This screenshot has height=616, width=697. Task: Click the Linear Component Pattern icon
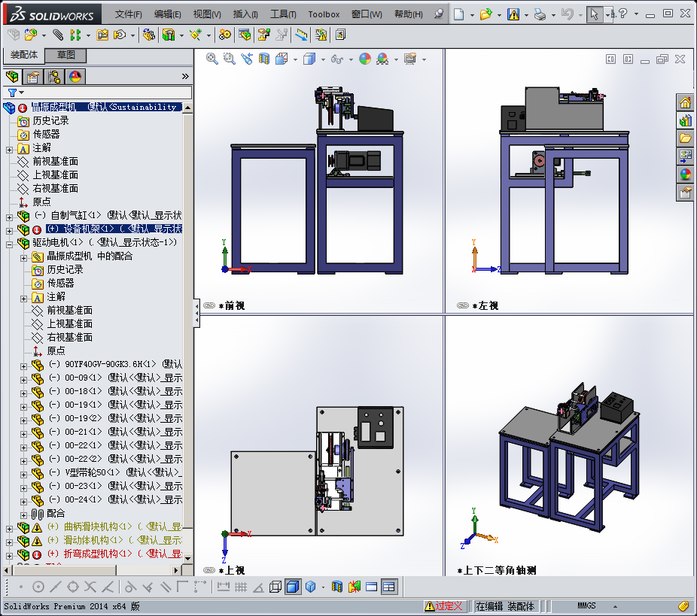tap(76, 35)
